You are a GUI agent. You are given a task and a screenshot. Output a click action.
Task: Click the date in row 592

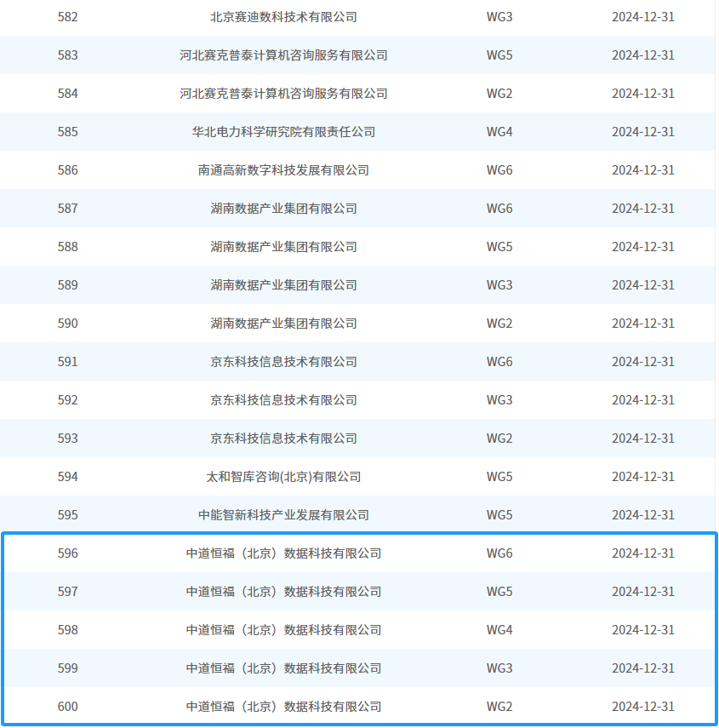(x=642, y=400)
